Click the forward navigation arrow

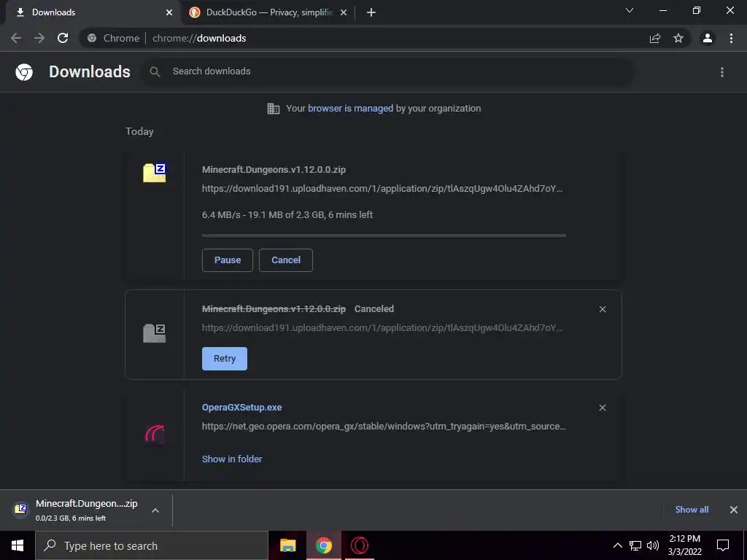pyautogui.click(x=39, y=38)
